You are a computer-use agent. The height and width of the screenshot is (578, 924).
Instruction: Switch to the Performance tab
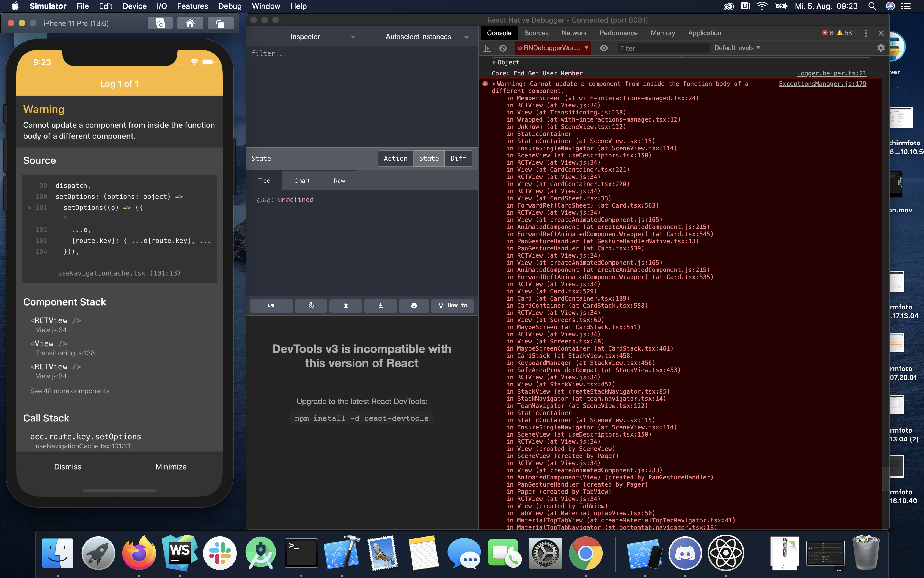coord(618,33)
